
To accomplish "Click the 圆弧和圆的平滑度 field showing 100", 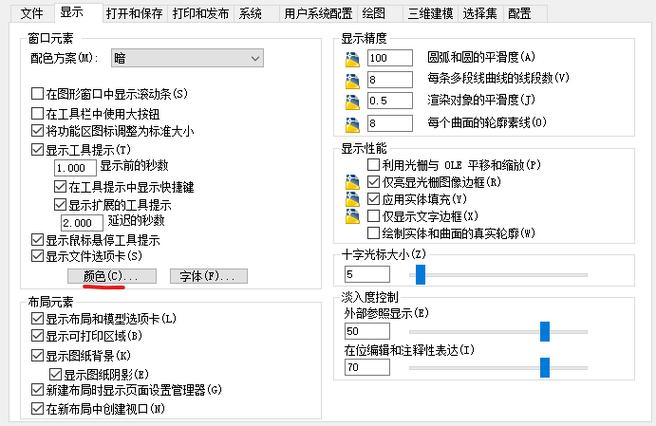I will [390, 58].
